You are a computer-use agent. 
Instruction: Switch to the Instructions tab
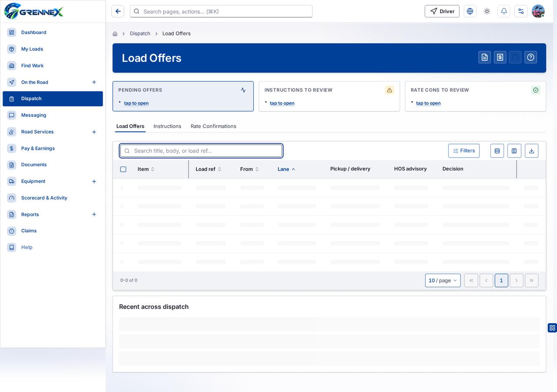coord(168,126)
